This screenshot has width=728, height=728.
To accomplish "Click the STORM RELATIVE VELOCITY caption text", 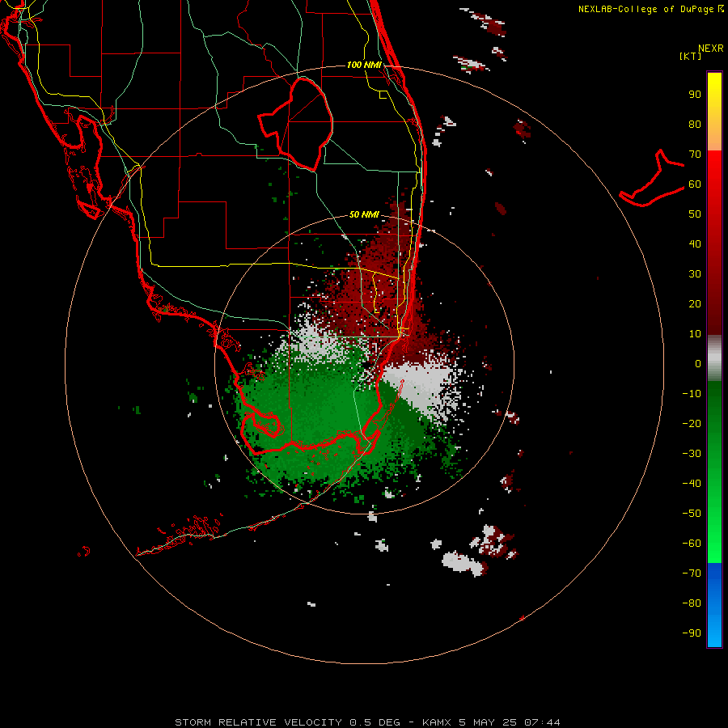I will pos(259,722).
